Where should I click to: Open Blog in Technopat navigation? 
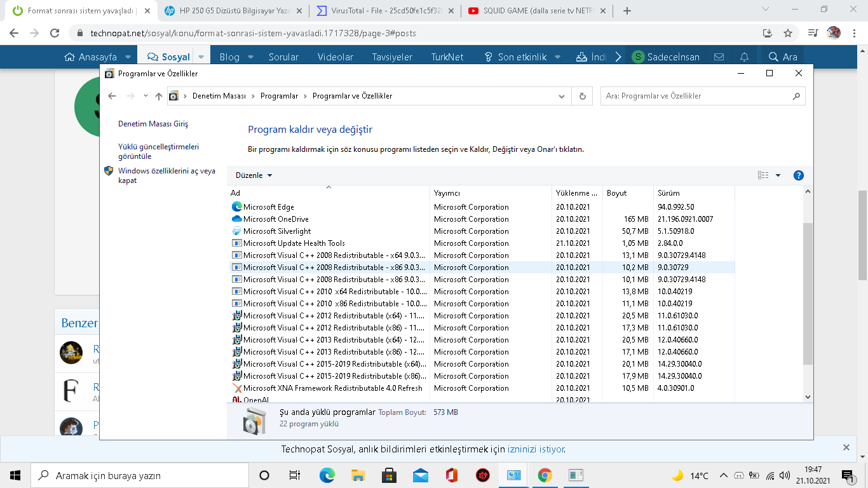pos(229,57)
